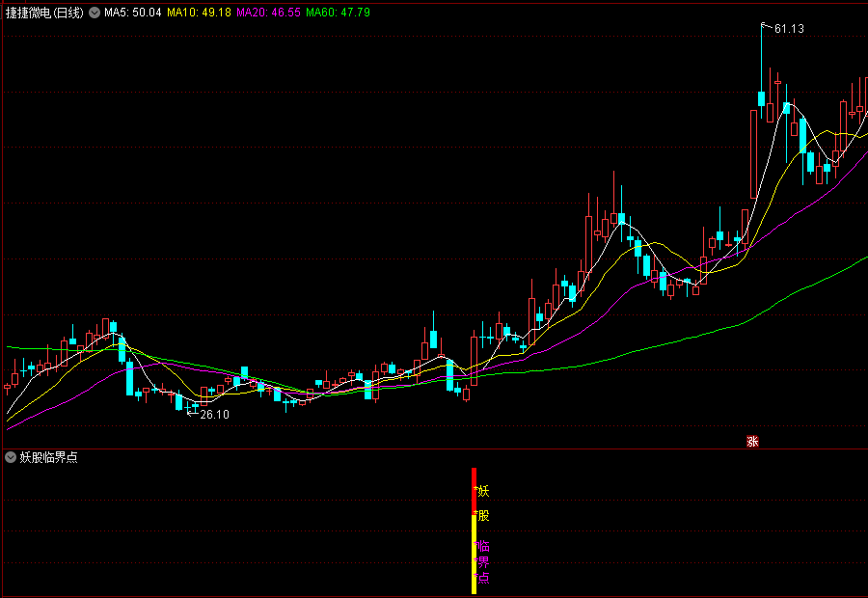Viewport: 868px width, 598px height.
Task: Click the yellow section of signal bar
Action: pos(474,555)
